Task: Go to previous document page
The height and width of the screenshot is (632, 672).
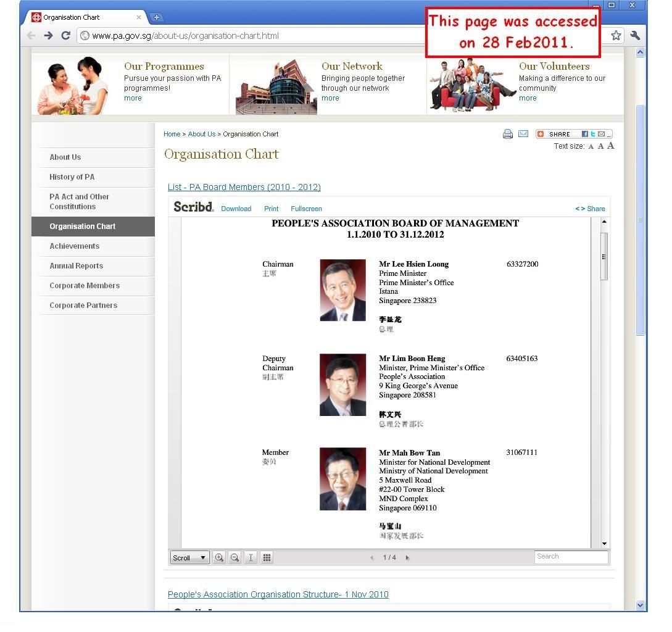Action: pyautogui.click(x=372, y=558)
